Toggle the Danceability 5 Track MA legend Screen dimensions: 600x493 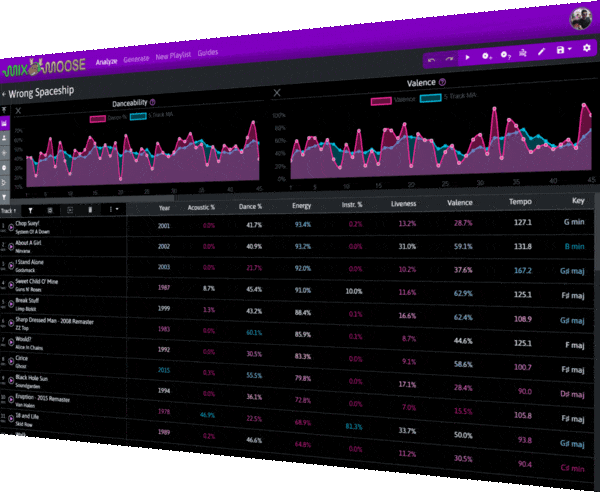pos(152,115)
